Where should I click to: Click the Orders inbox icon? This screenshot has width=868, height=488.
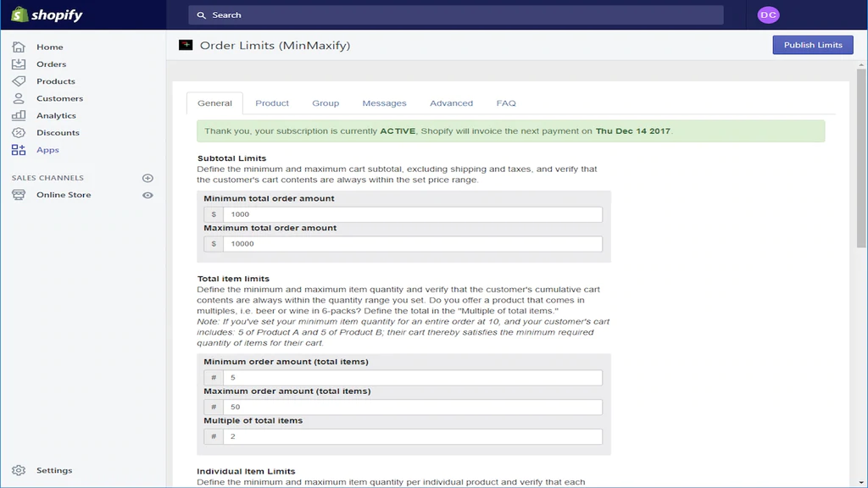coord(19,64)
